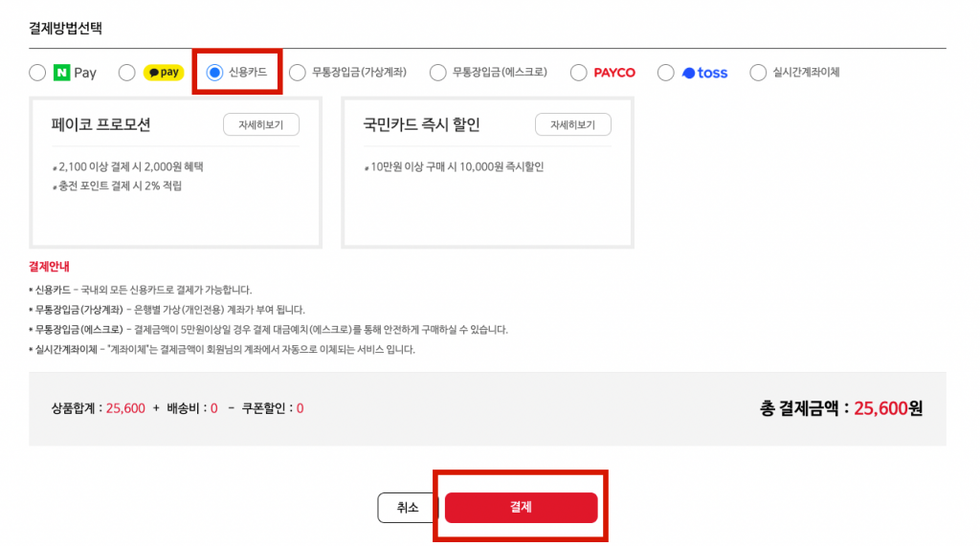Select the 무통장입금(가상계좌) radio button
980x546 pixels.
(297, 73)
